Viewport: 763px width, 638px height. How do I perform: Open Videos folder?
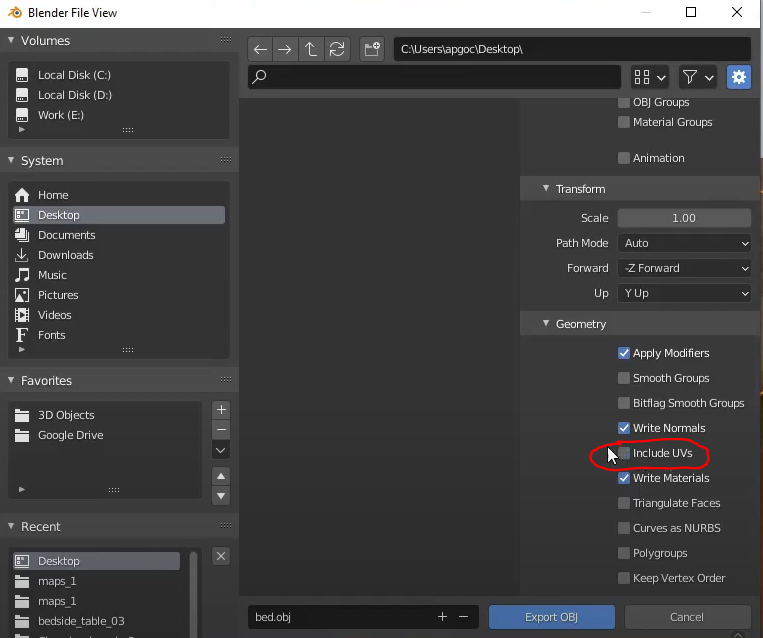(x=119, y=315)
